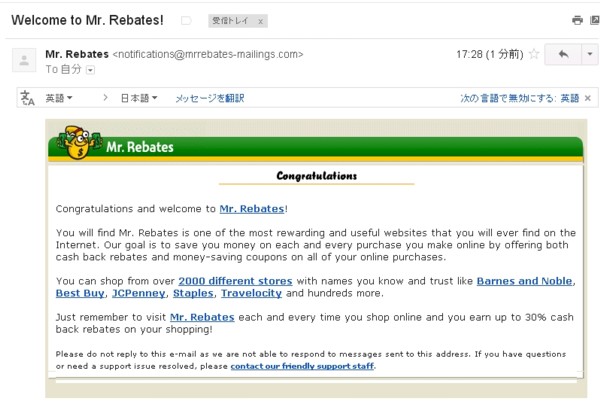The image size is (600, 411).
Task: Click contact our friendly support staff link
Action: coord(303,367)
